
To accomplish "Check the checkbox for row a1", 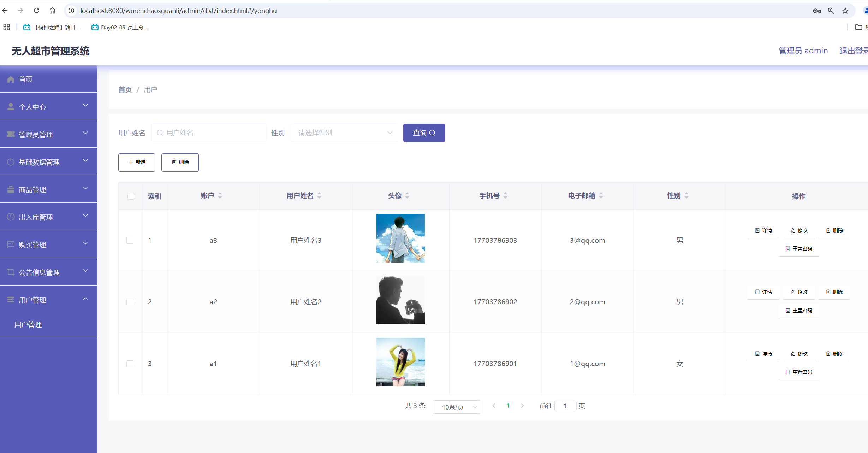I will coord(130,364).
